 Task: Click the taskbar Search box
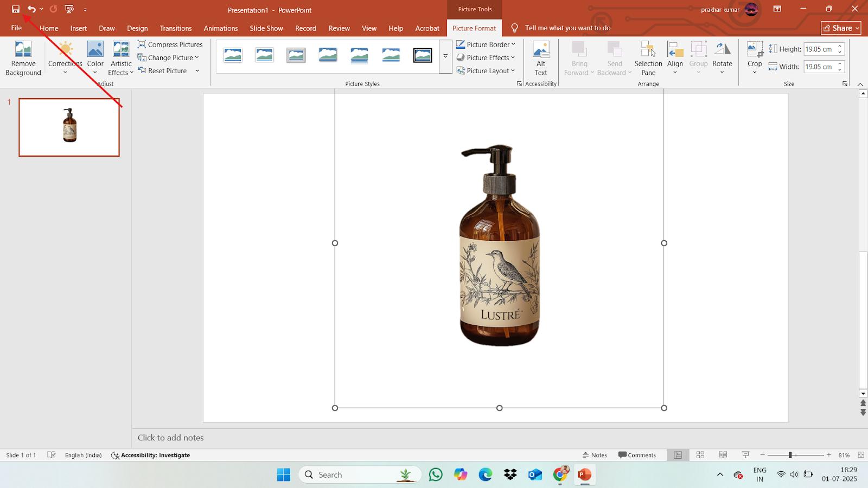[360, 475]
